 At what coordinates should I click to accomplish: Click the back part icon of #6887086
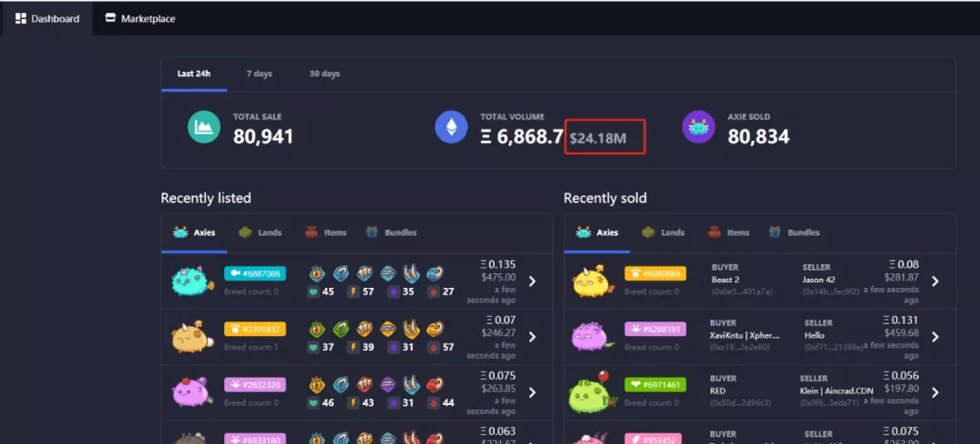pos(365,273)
